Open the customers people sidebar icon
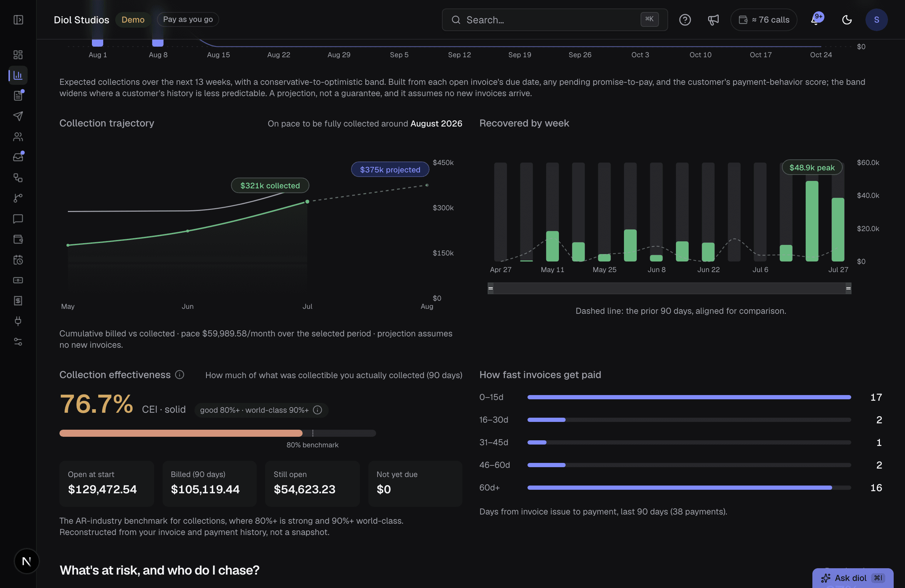905x588 pixels. pyautogui.click(x=18, y=137)
